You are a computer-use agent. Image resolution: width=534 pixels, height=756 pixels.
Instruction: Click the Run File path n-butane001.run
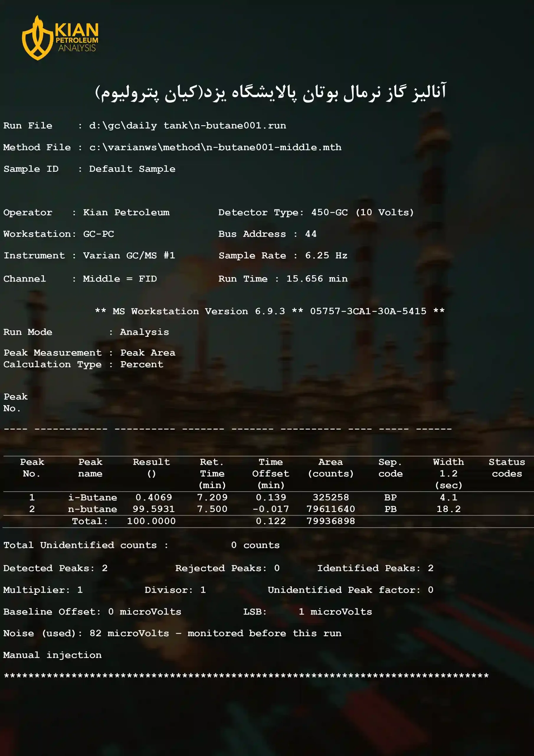click(x=187, y=126)
